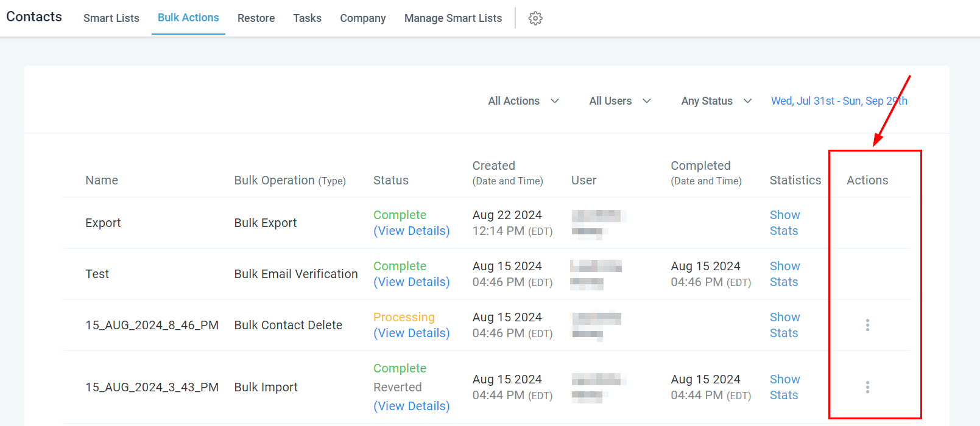View Details for the Export row
The image size is (980, 426).
[412, 231]
